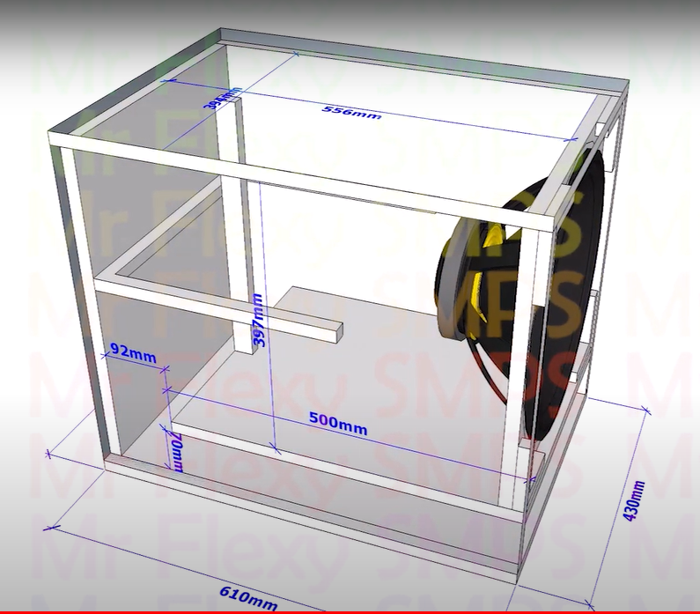The width and height of the screenshot is (700, 614).
Task: Select the 430mm depth dimension label
Action: coord(633,501)
